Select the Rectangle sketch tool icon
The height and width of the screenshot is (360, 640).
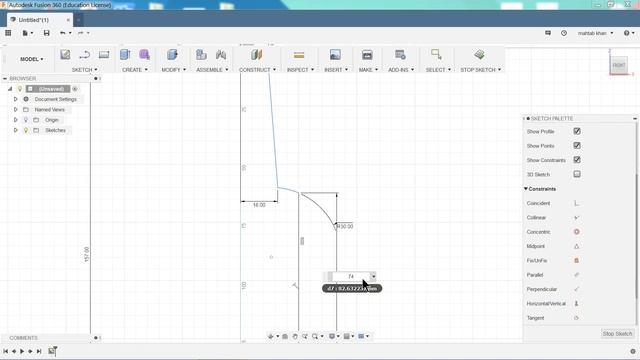(104, 55)
